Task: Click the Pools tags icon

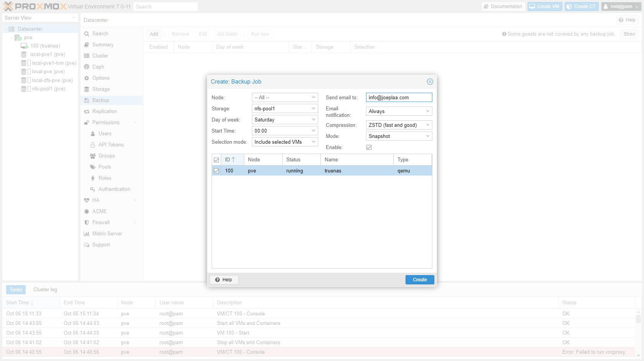Action: pos(93,167)
